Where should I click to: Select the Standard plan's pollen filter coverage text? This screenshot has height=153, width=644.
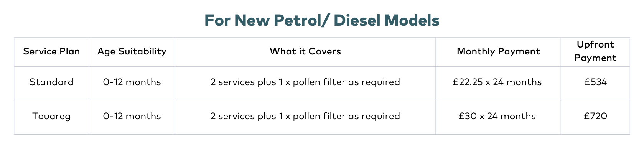305,82
